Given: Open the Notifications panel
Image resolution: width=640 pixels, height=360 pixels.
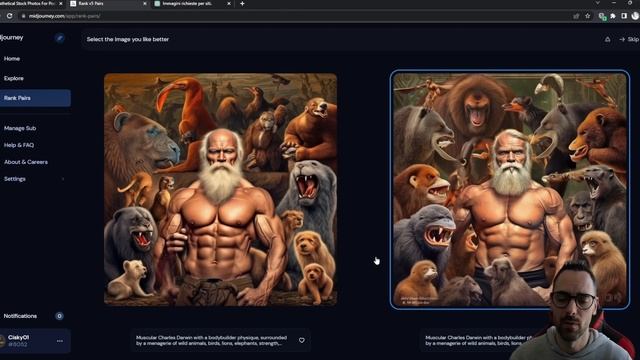Looking at the screenshot, I should tap(20, 316).
